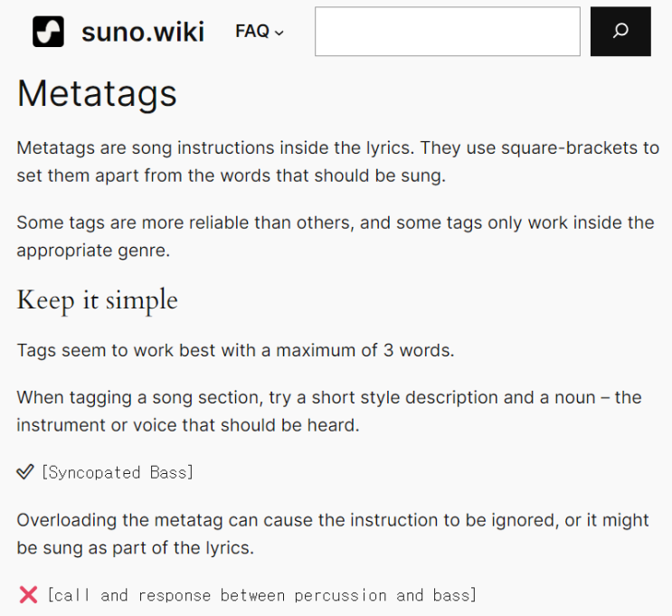Click the [call and response] example tag

coord(261,595)
